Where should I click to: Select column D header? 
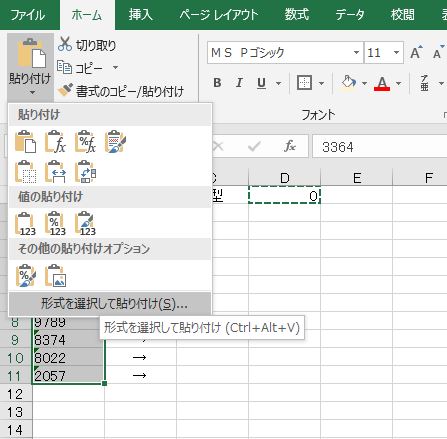[x=284, y=178]
